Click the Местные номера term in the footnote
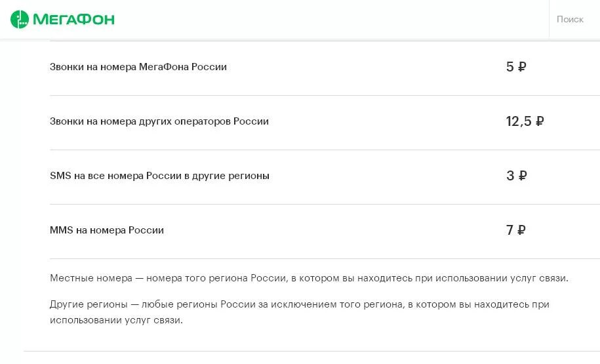The image size is (600, 364). coord(90,278)
